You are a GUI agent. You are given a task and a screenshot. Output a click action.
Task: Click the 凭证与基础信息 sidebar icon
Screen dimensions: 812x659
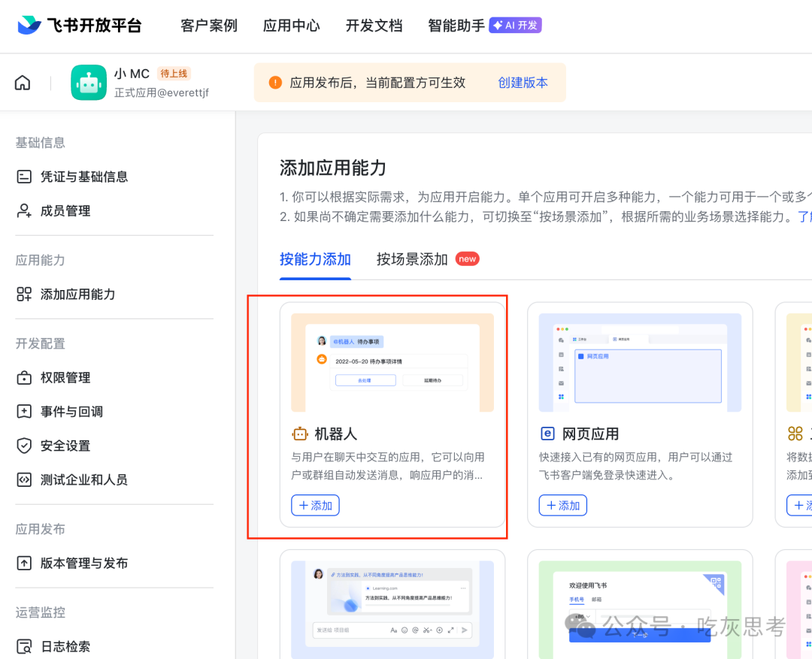(x=24, y=177)
